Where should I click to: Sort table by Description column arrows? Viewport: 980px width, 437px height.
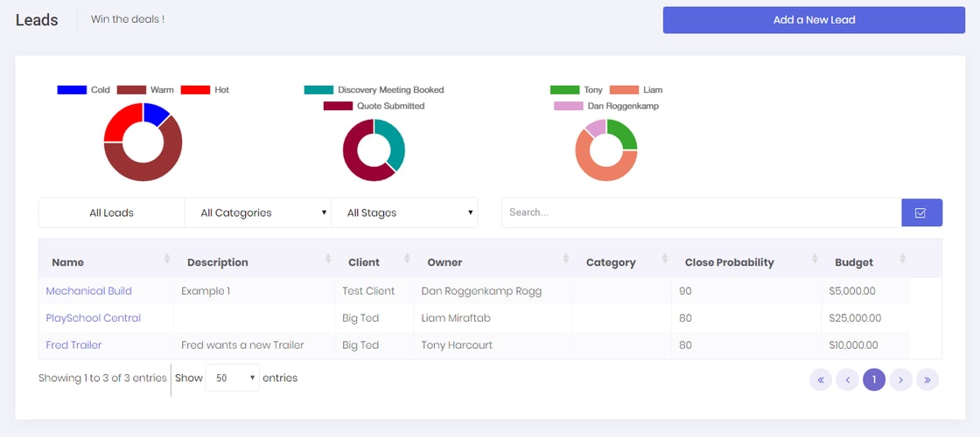point(328,258)
